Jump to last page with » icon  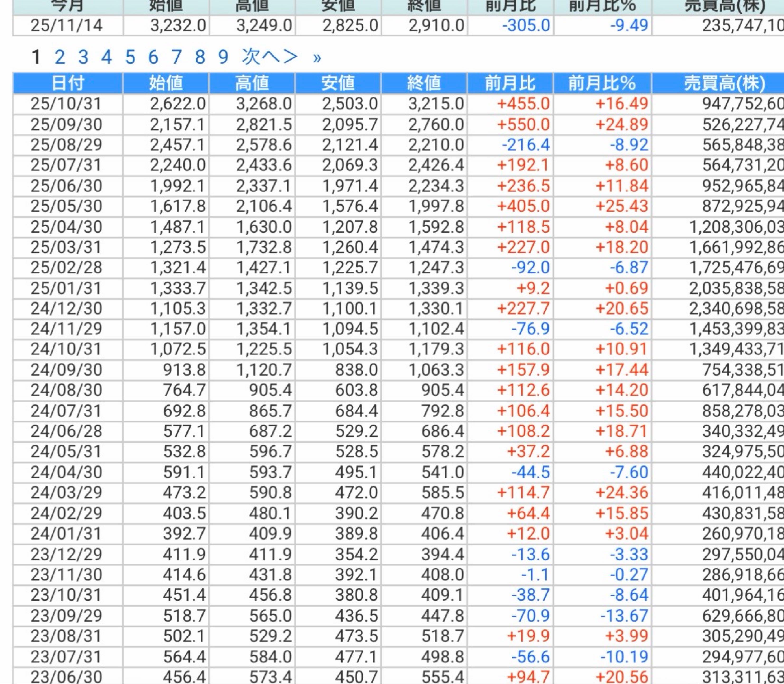click(317, 58)
